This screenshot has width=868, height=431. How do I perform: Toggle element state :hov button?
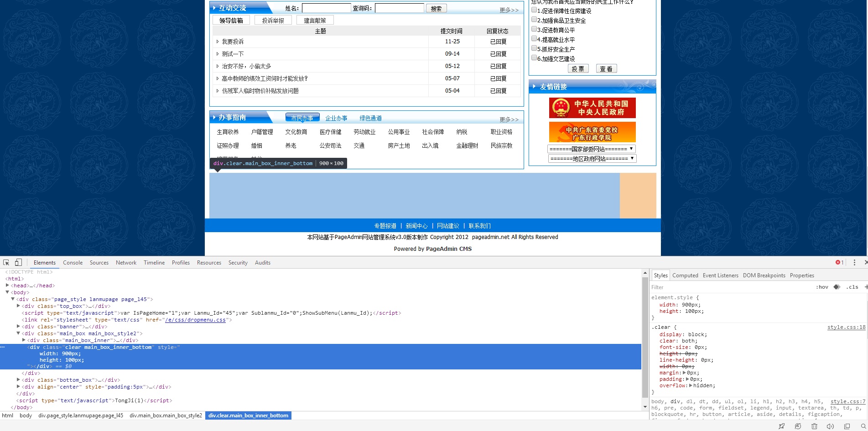(822, 287)
